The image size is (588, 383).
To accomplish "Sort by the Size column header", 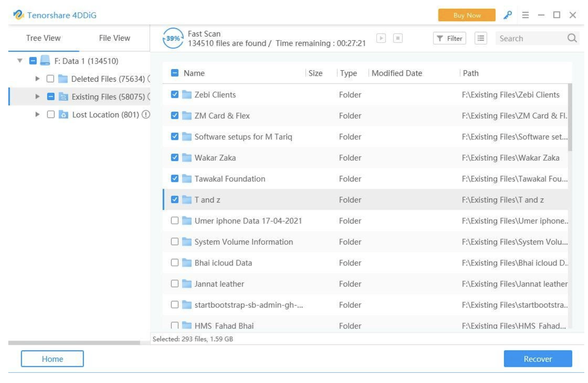I will (x=315, y=73).
